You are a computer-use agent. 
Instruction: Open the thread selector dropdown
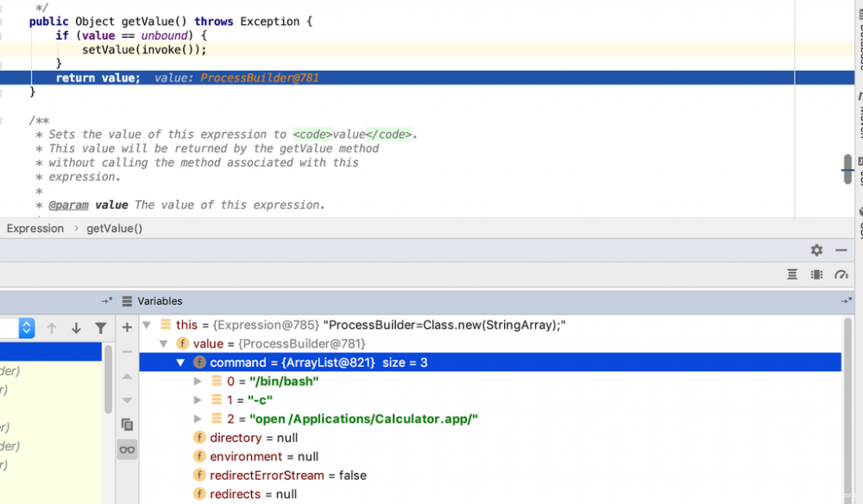coord(26,328)
